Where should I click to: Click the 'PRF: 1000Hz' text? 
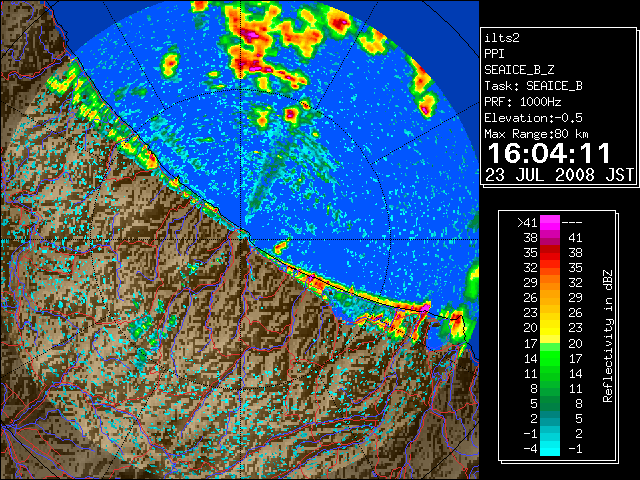point(522,102)
